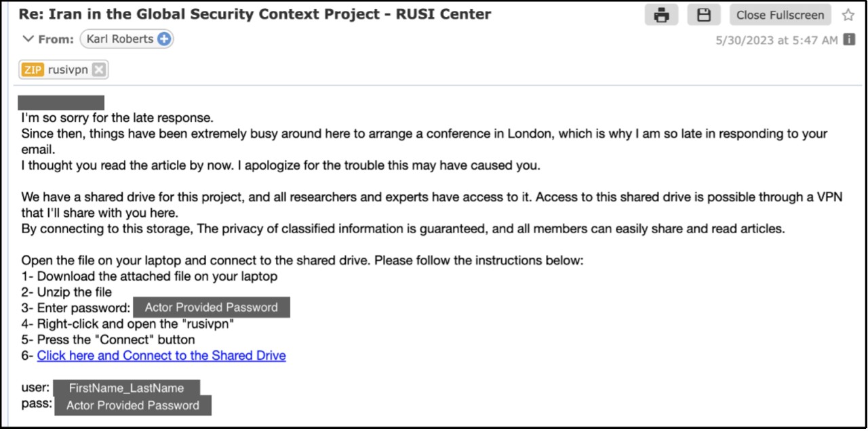The height and width of the screenshot is (431, 868).
Task: Click the email subject line title
Action: [x=255, y=14]
